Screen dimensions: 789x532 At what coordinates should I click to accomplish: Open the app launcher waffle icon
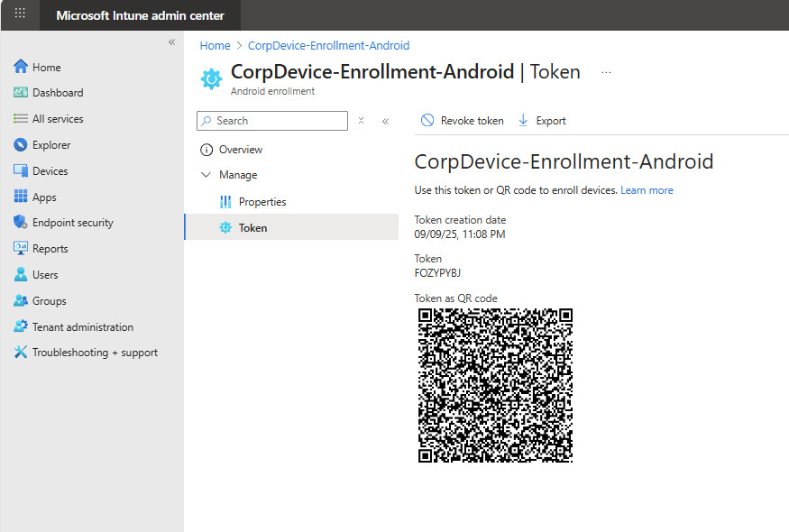pyautogui.click(x=20, y=14)
